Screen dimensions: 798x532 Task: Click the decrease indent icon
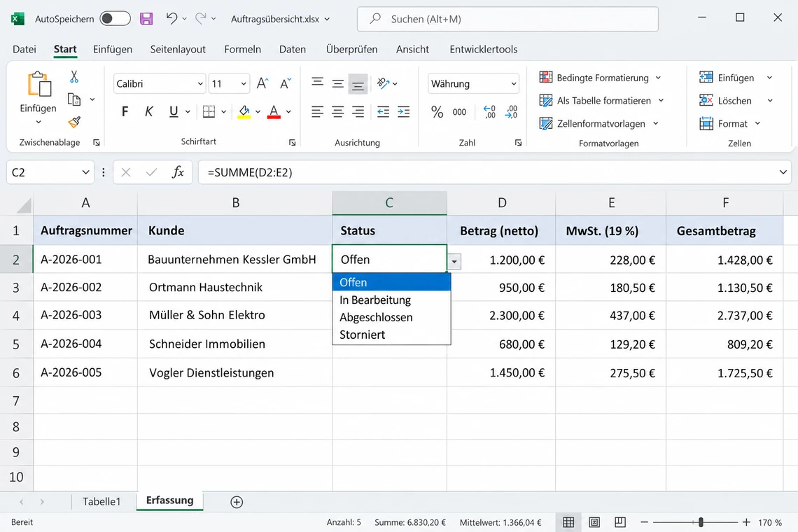pos(383,112)
